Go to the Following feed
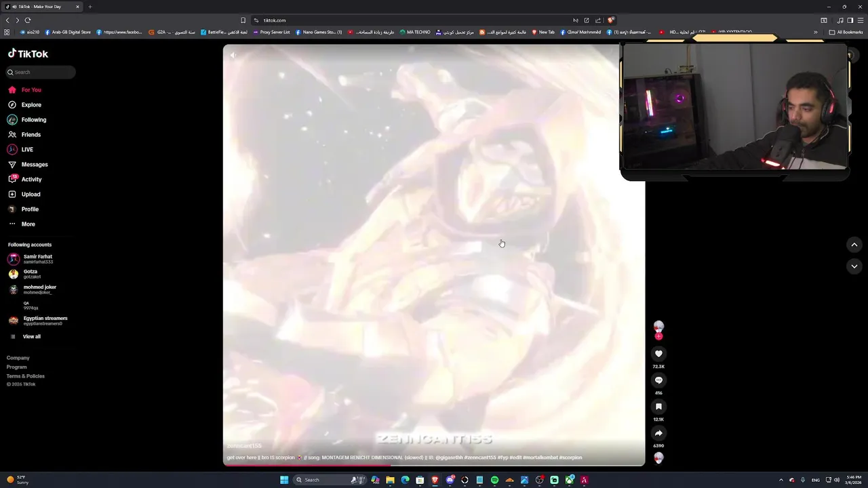Viewport: 868px width, 488px height. point(27,119)
